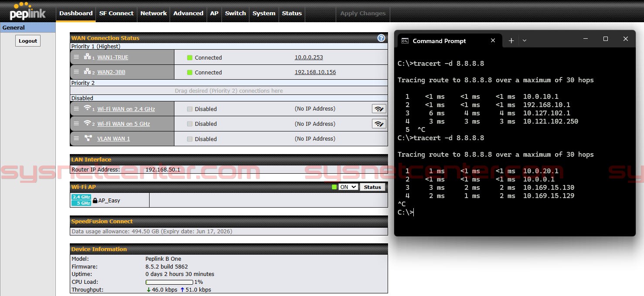Image resolution: width=644 pixels, height=296 pixels.
Task: Click the 2.4 GHz band badge of AP_Easy
Action: (81, 197)
